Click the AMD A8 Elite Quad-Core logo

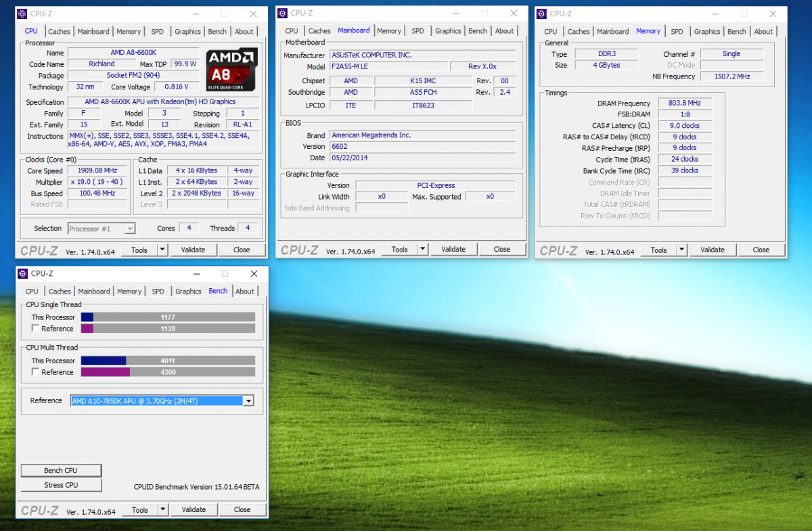(x=231, y=70)
